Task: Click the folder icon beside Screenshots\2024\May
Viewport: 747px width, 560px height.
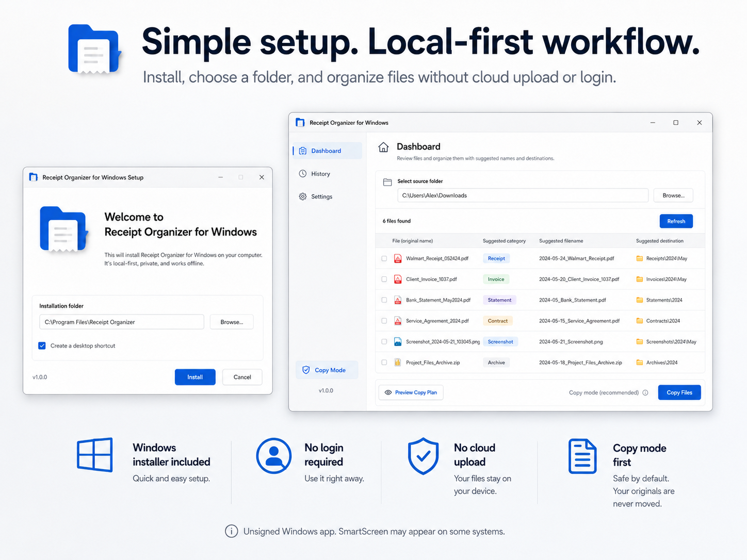Action: pos(640,341)
